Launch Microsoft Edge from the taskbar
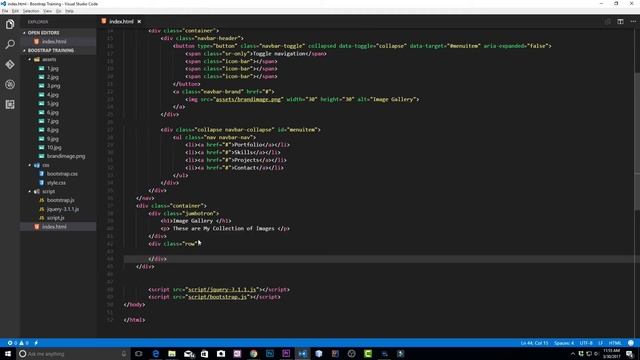The width and height of the screenshot is (640, 360). pos(156,354)
